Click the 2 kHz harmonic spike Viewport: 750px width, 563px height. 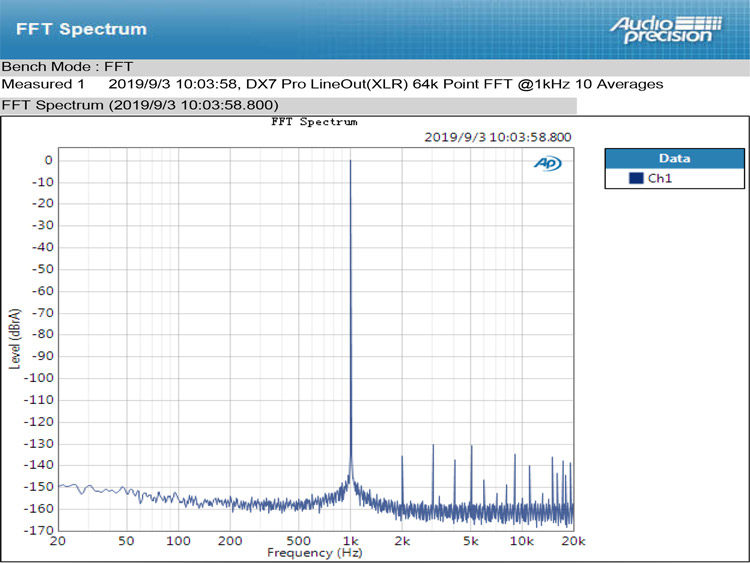click(x=402, y=481)
